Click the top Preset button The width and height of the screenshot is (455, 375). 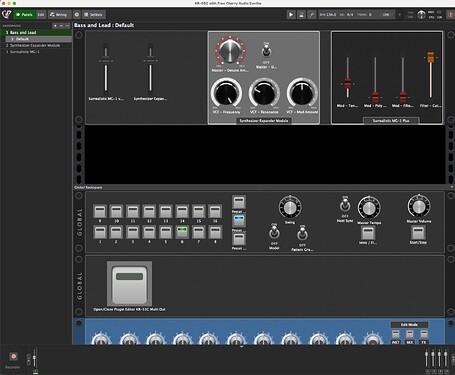click(239, 202)
